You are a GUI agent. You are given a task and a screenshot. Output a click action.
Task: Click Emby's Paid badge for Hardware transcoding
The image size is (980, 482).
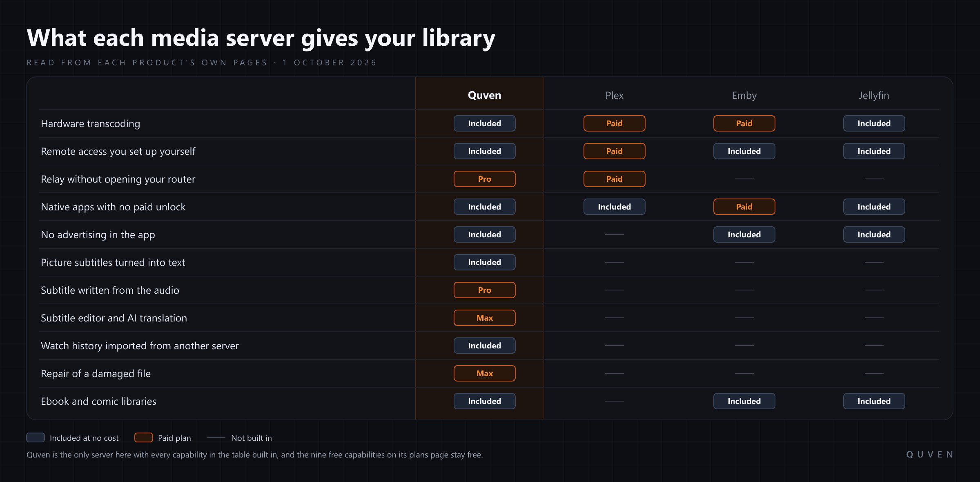(744, 123)
